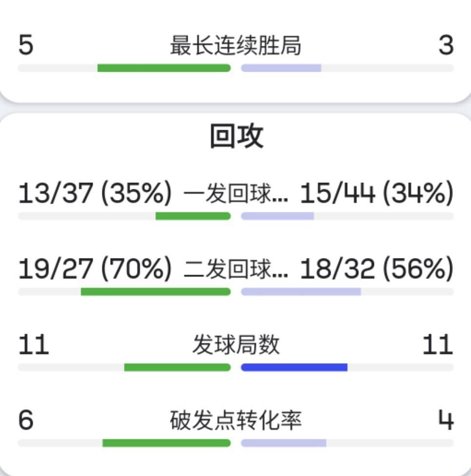Select the 回攻 section heading
Screen dimensions: 471x476
236,136
